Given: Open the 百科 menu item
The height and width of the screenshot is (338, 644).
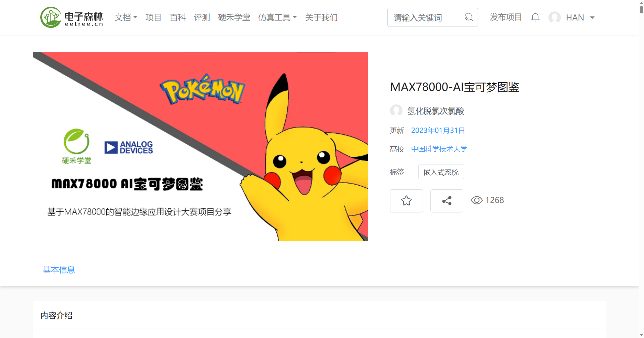Looking at the screenshot, I should coord(177,17).
